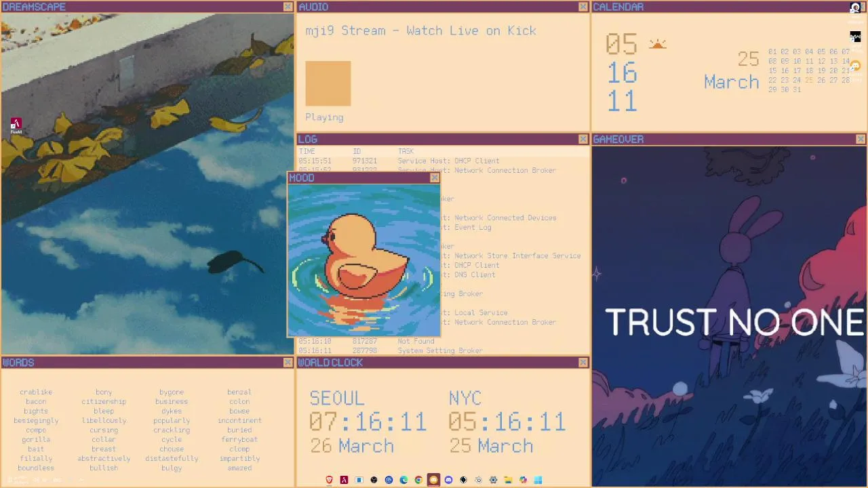Viewport: 868px width, 488px height.
Task: Select date 31 in the calendar grid
Action: pos(797,89)
